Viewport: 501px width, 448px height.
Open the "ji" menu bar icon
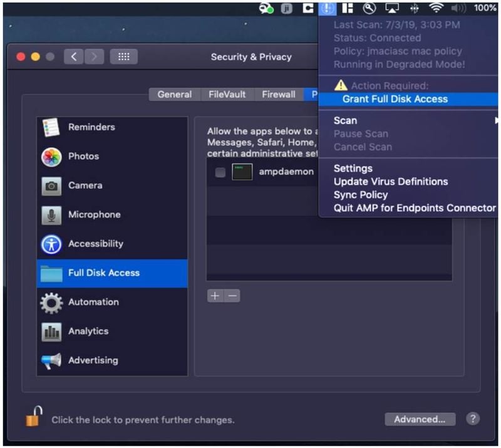click(x=286, y=9)
